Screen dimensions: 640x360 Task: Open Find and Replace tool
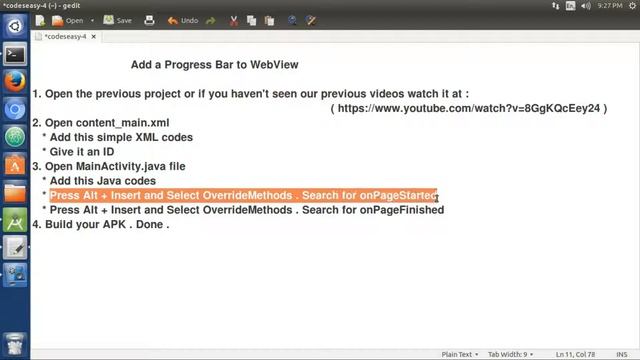pos(311,20)
